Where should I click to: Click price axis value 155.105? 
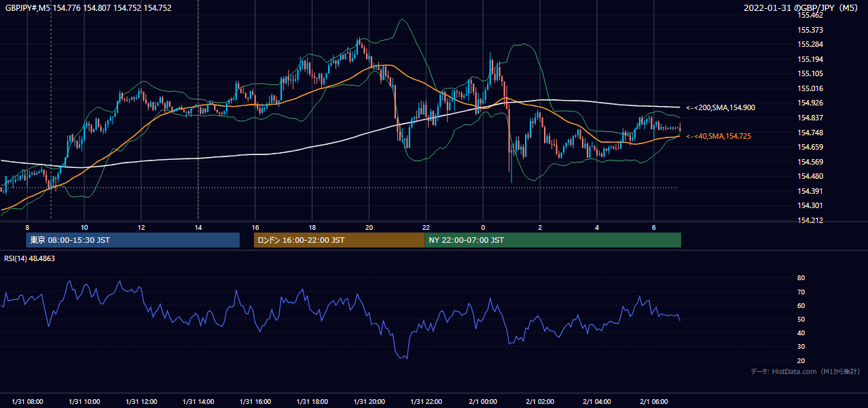click(x=811, y=73)
